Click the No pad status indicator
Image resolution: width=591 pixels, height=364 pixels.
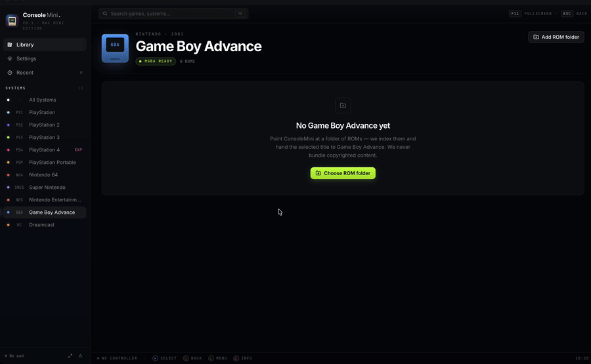(x=14, y=355)
